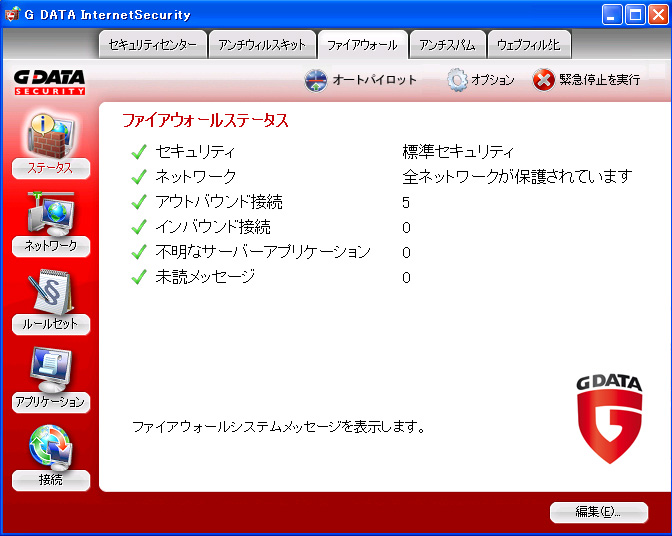Click the G DATA SECURITY logo
The height and width of the screenshot is (536, 672).
50,82
